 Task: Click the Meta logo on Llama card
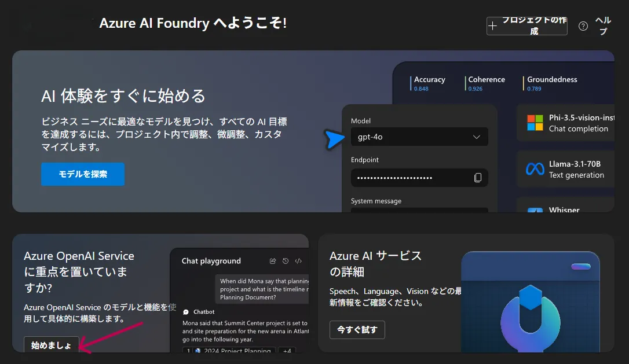click(x=535, y=169)
